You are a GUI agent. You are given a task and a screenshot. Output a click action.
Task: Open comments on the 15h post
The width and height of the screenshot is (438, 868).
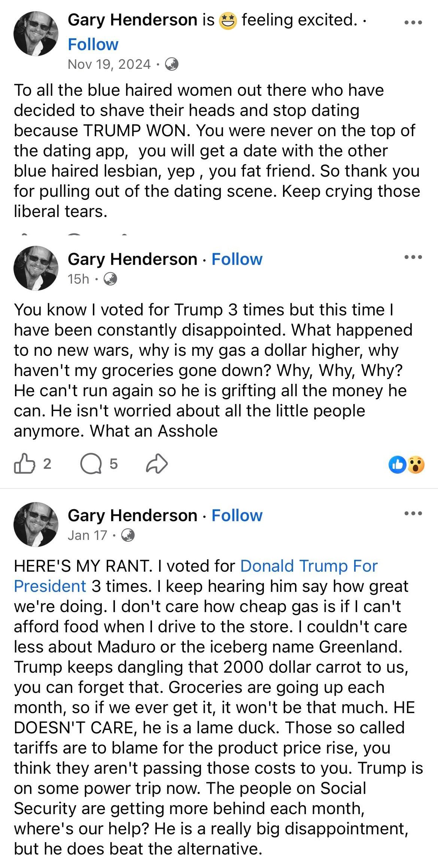coord(91,464)
